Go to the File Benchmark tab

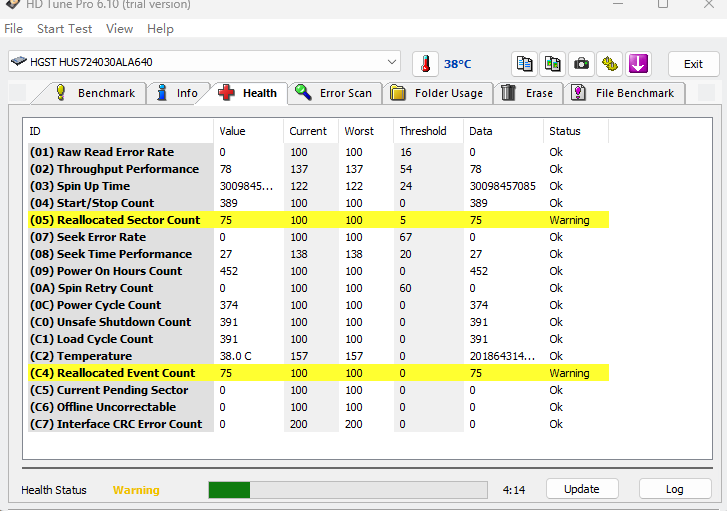coord(623,93)
